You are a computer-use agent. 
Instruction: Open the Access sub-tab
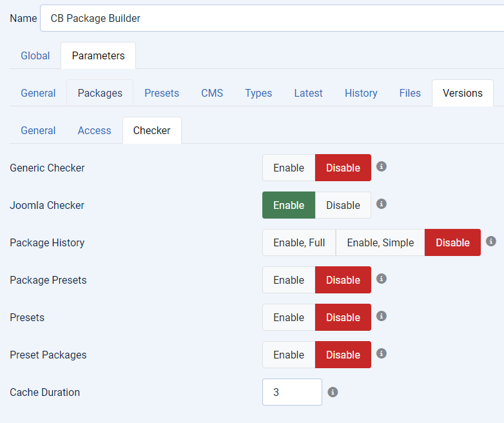click(x=95, y=131)
